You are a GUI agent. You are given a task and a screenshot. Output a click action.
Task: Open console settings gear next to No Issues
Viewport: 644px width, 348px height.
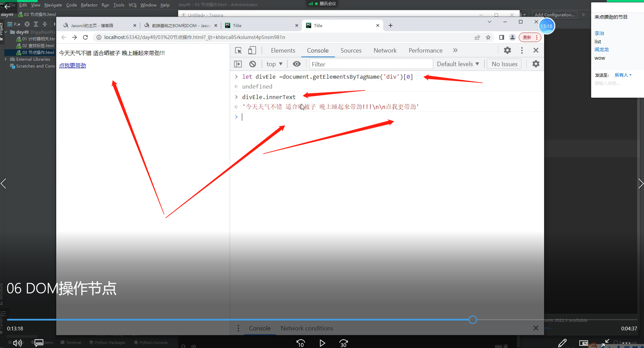tap(536, 64)
